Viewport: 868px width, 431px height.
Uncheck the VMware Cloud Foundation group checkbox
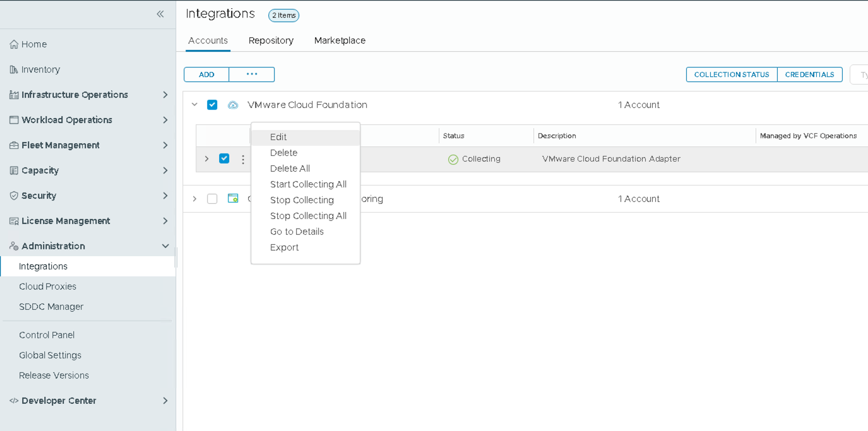point(212,104)
